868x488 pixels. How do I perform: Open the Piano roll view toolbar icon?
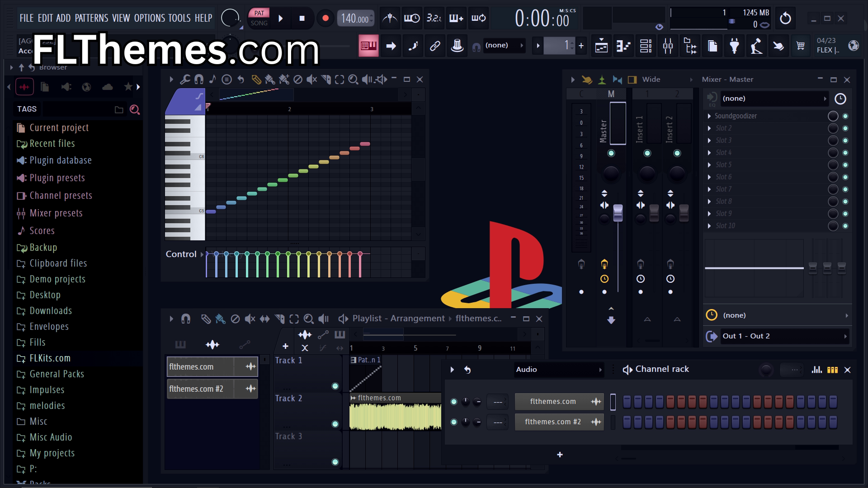click(623, 46)
